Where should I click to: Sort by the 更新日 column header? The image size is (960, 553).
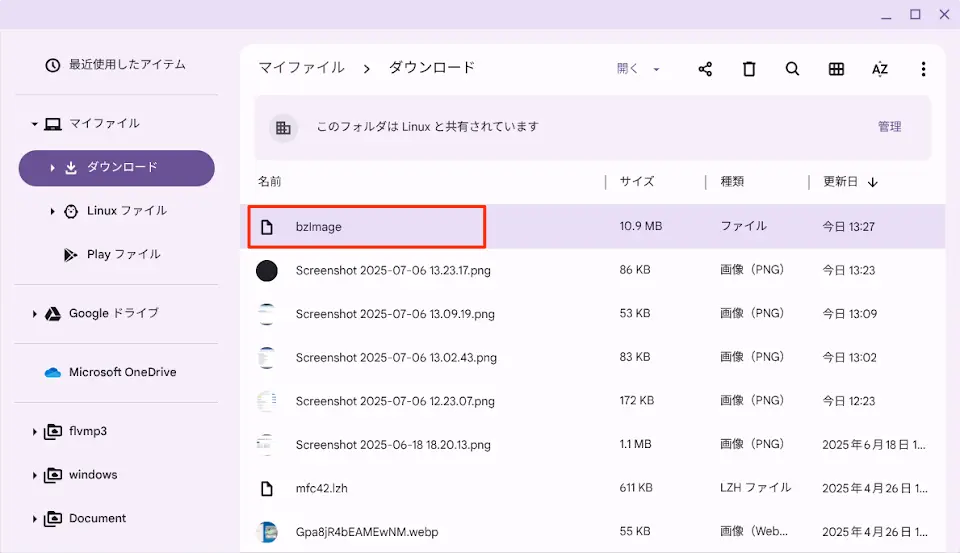840,181
